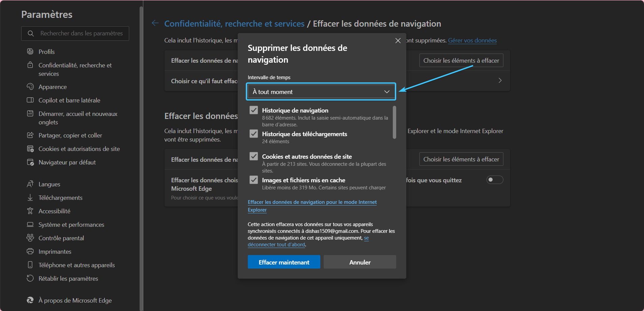The image size is (644, 311).
Task: Click the Téléphone et autres appareils icon
Action: 30,265
